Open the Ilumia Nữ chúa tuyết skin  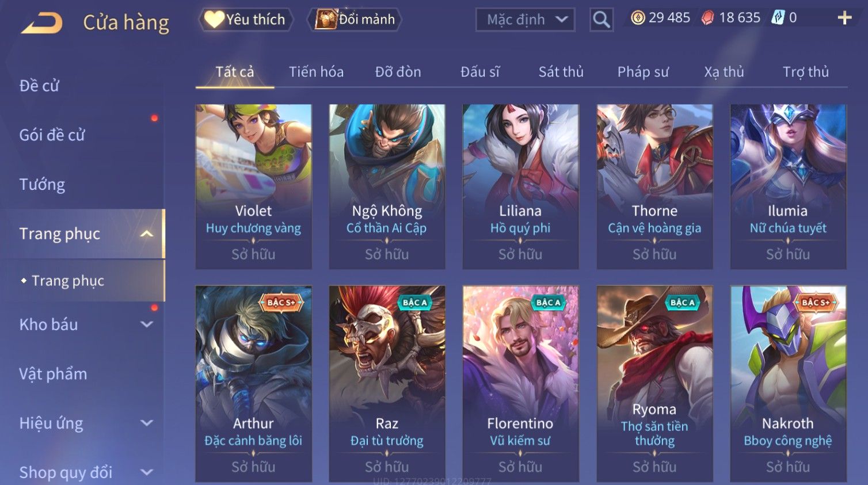(x=788, y=186)
